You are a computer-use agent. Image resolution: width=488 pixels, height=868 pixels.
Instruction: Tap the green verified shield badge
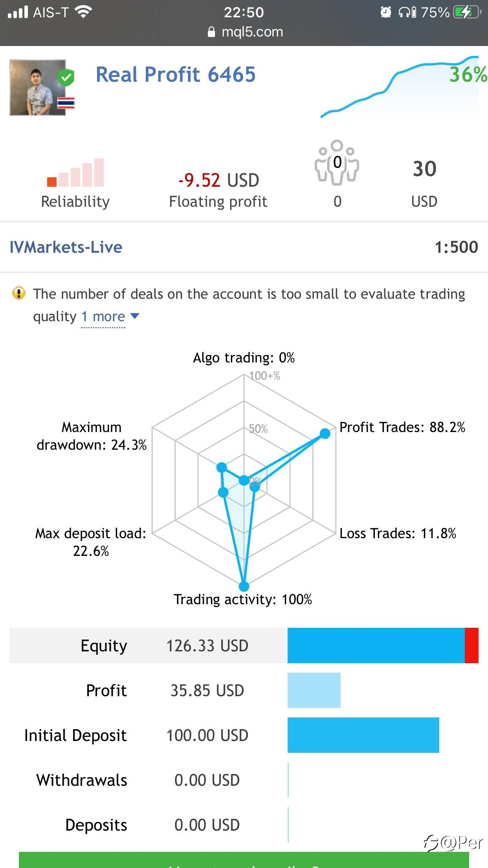(66, 77)
